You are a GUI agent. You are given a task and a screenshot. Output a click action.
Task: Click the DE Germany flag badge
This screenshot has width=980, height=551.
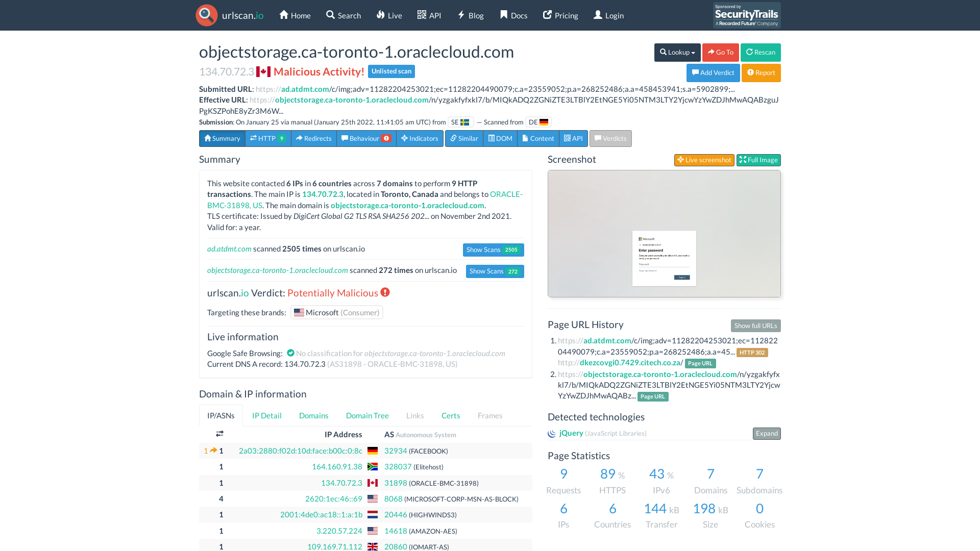[x=538, y=122]
